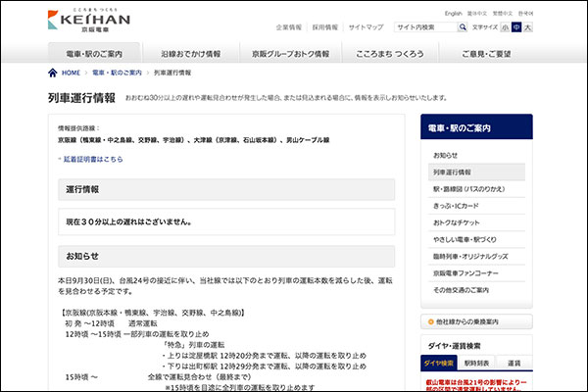Screen dimensions: 588x392
Task: Open the 延着証明書はこちら link
Action: pyautogui.click(x=94, y=159)
